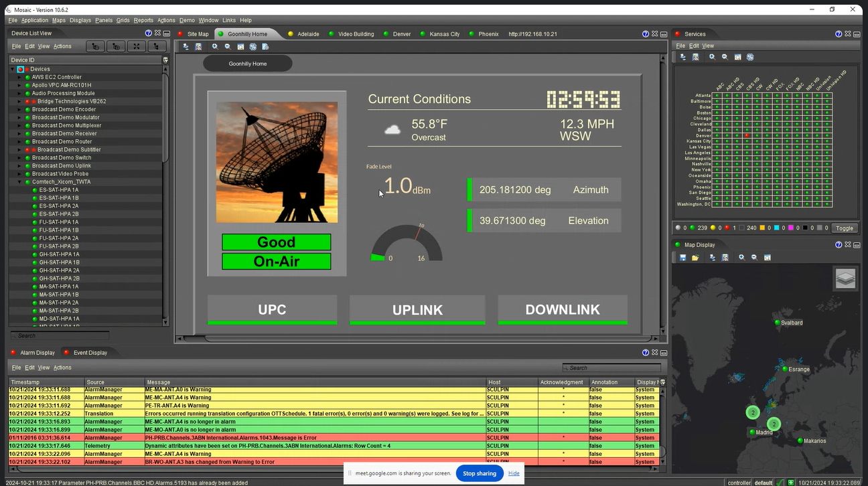This screenshot has width=868, height=486.
Task: Expand the Broadcast Video Probe node
Action: point(19,173)
